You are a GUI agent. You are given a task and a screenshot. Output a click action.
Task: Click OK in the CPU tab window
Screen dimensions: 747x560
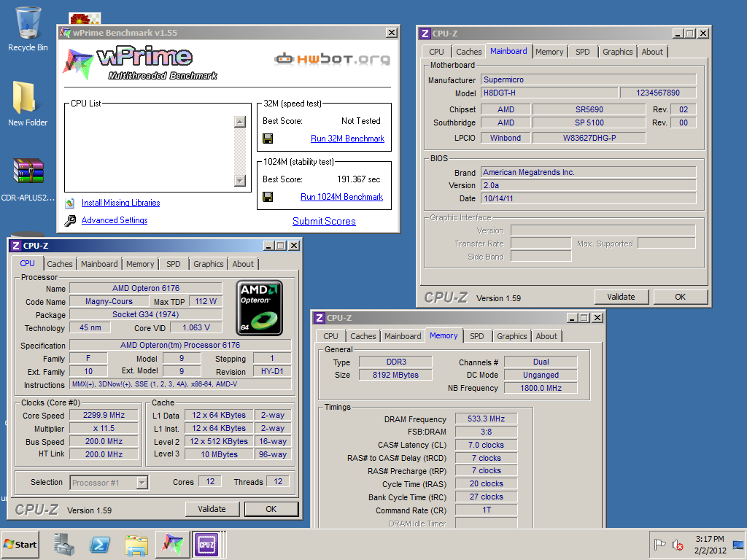point(271,509)
